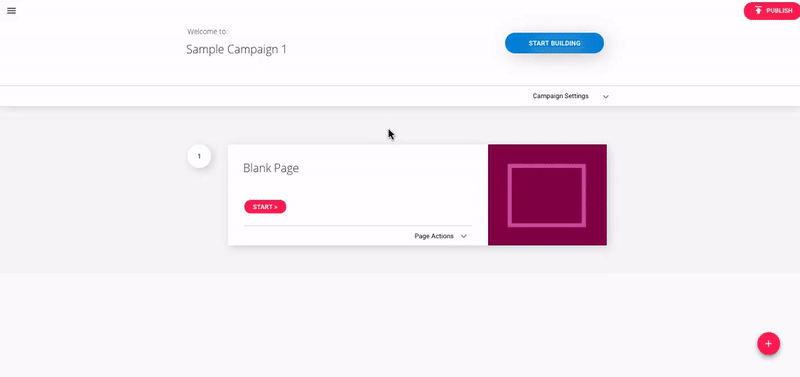
Task: Select the page number 1 circle
Action: point(199,157)
